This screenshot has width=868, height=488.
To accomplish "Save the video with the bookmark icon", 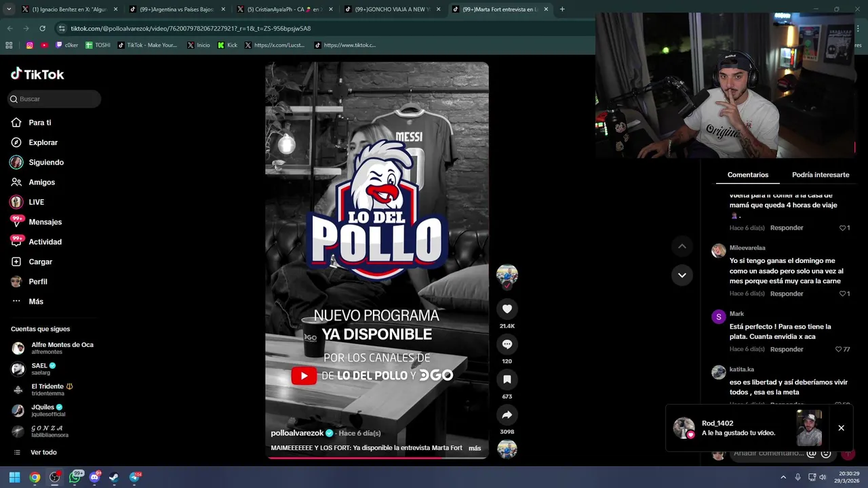I will 507,380.
